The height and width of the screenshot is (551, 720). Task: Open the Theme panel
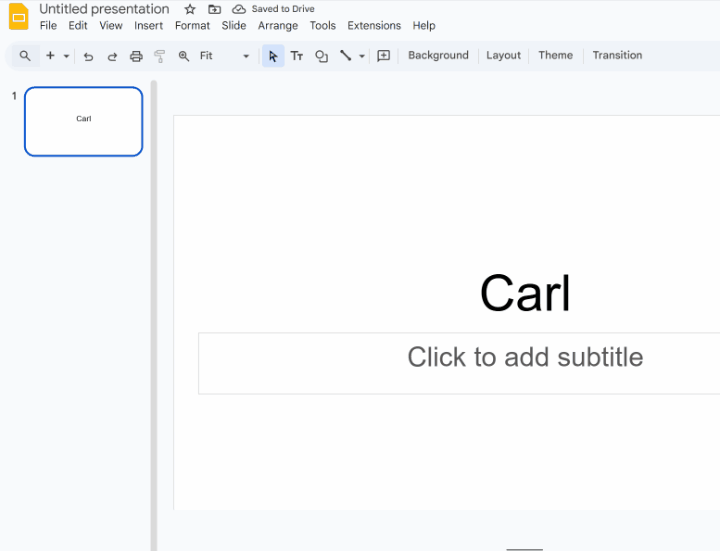coord(555,56)
